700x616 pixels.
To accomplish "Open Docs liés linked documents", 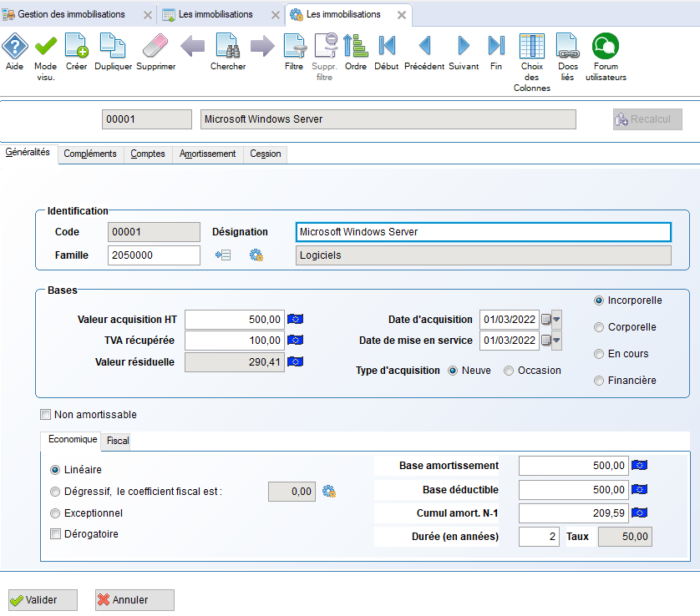I will tap(567, 47).
